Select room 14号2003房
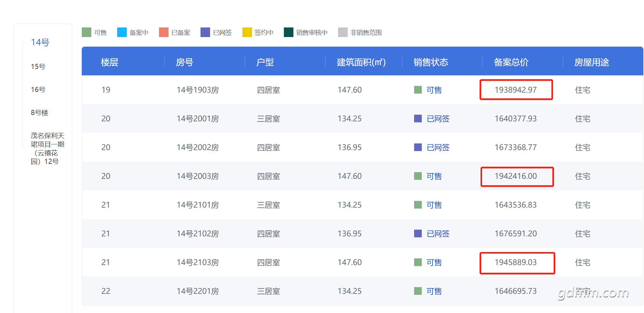This screenshot has width=644, height=313. (198, 176)
